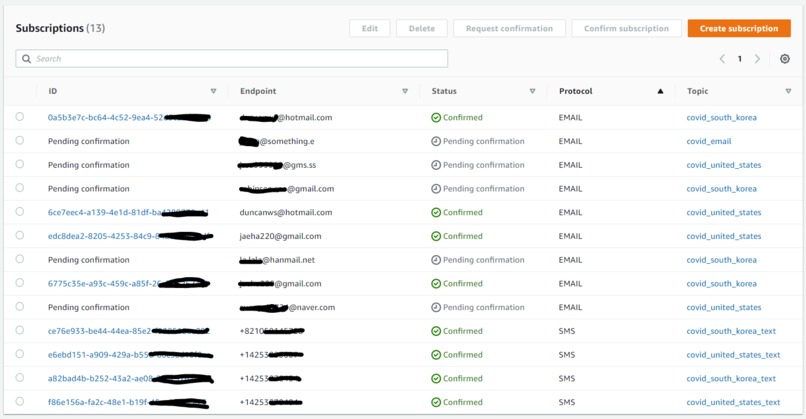Click duncanws@hotmail.com endpoint cell
Screen dimensions: 806x419
tap(286, 212)
